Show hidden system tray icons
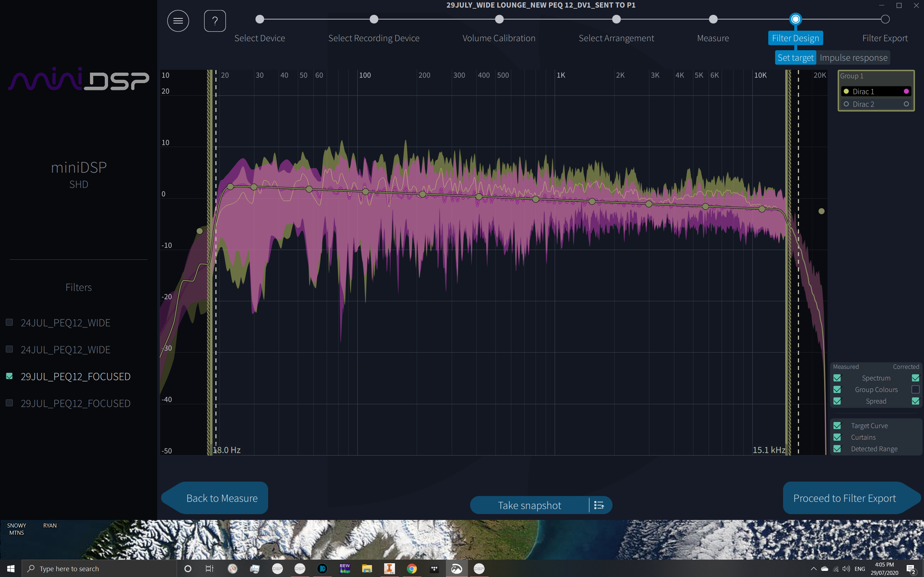924x577 pixels. point(813,569)
